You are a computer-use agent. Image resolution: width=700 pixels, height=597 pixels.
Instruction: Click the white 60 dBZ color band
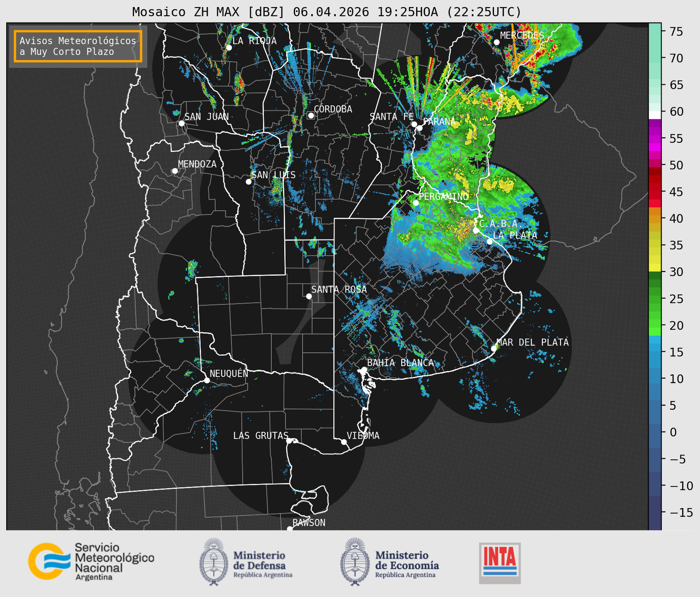(655, 115)
